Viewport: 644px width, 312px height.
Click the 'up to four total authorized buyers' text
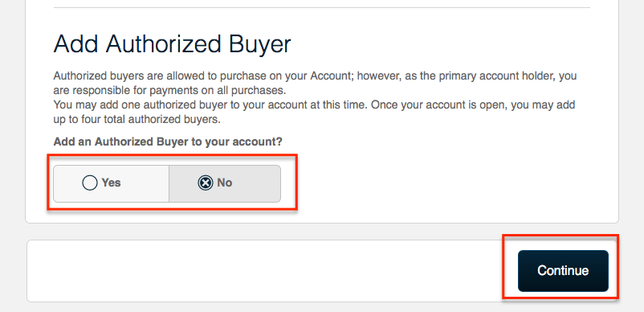(x=137, y=120)
